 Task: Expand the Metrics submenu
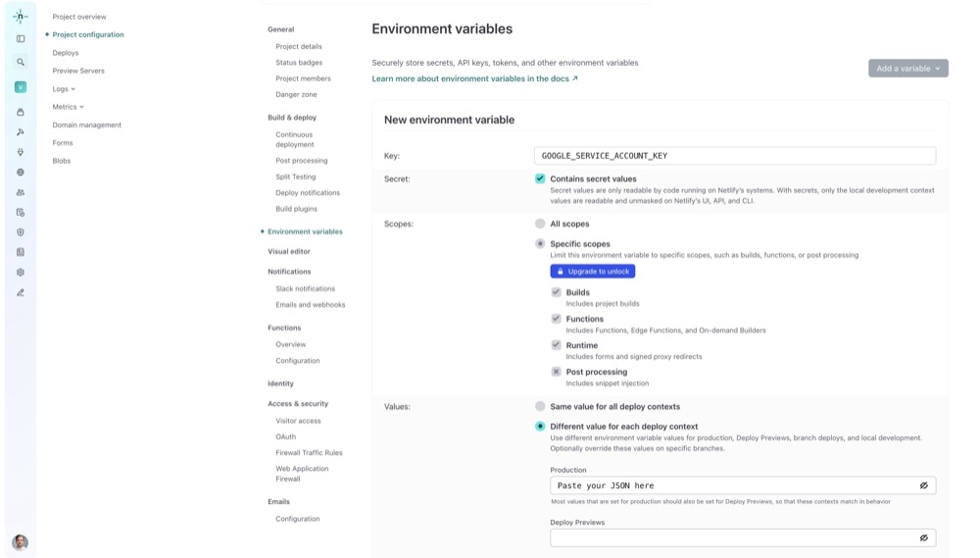[x=68, y=107]
